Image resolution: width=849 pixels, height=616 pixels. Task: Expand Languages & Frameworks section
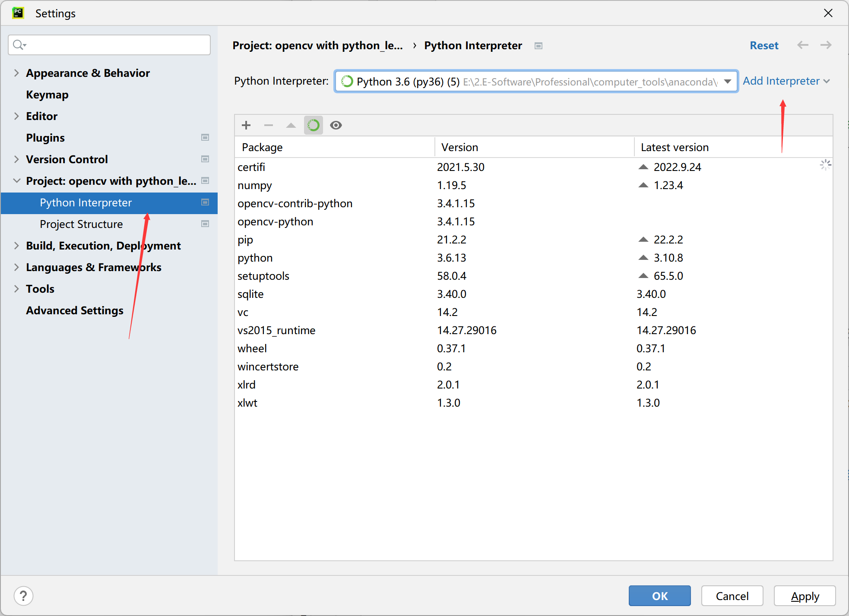tap(16, 267)
